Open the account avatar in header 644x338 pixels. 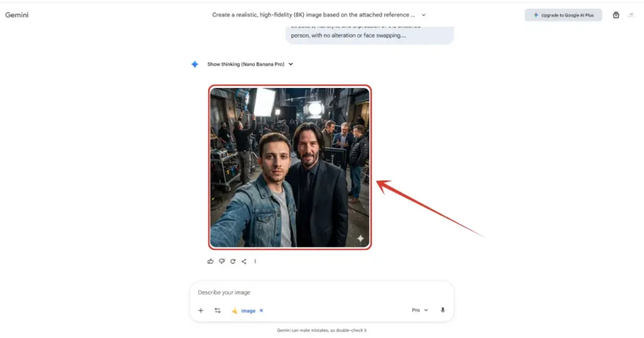pyautogui.click(x=631, y=15)
